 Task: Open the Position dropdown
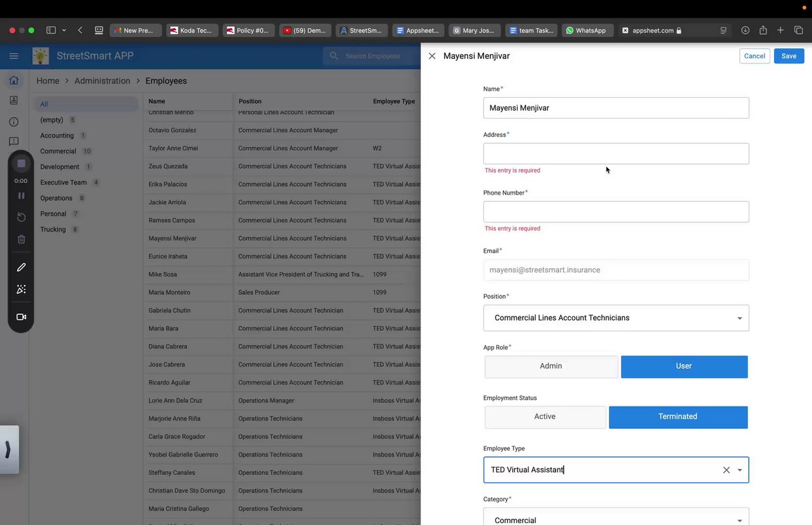click(616, 318)
